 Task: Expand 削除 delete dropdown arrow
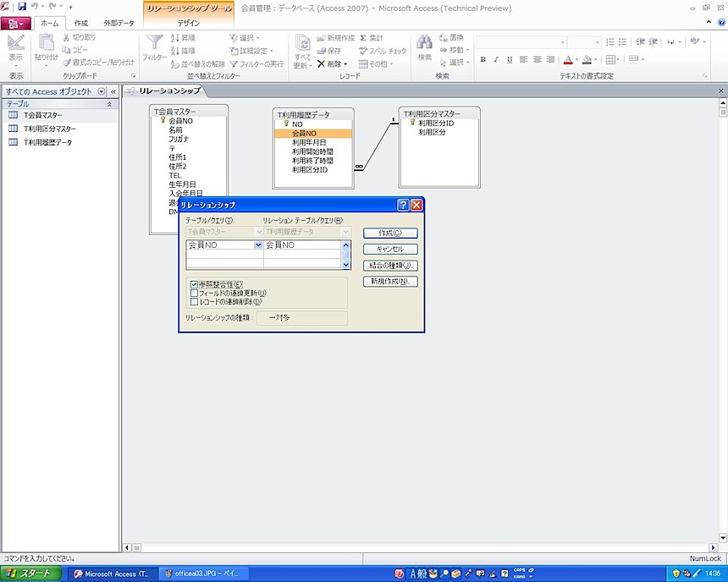tap(346, 64)
